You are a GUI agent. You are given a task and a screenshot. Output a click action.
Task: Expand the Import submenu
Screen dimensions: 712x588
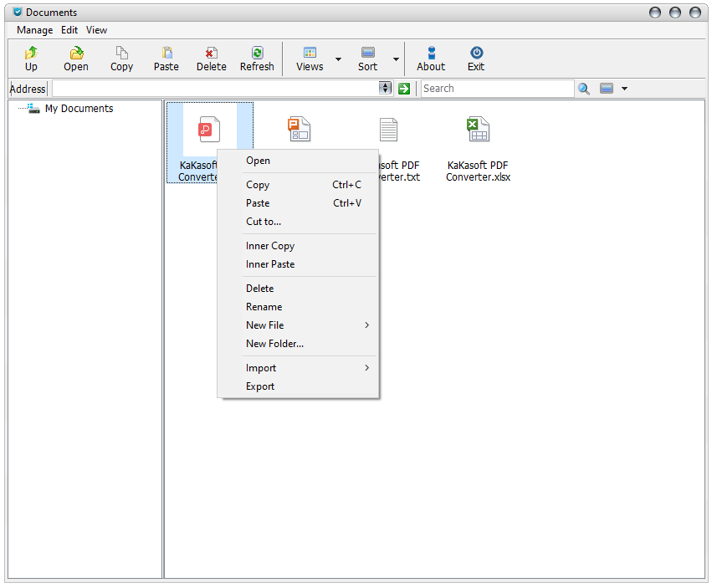pyautogui.click(x=367, y=368)
